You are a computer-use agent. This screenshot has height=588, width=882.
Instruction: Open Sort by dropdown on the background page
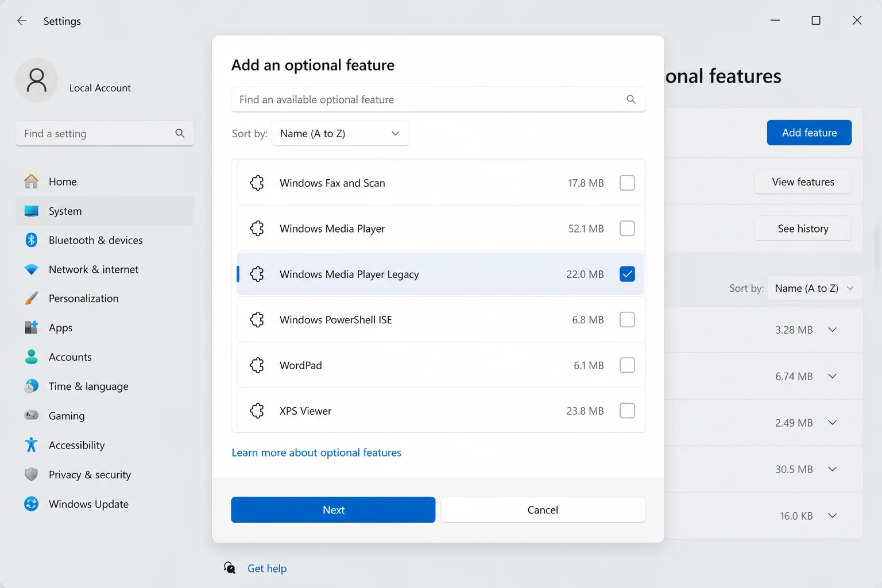tap(815, 288)
